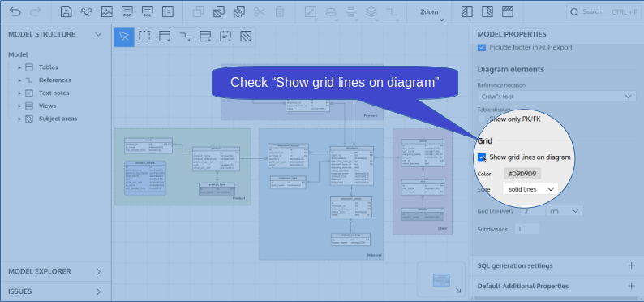Toggle Show only PK/FK checkbox
Viewport: 644px width, 302px height.
[482, 119]
